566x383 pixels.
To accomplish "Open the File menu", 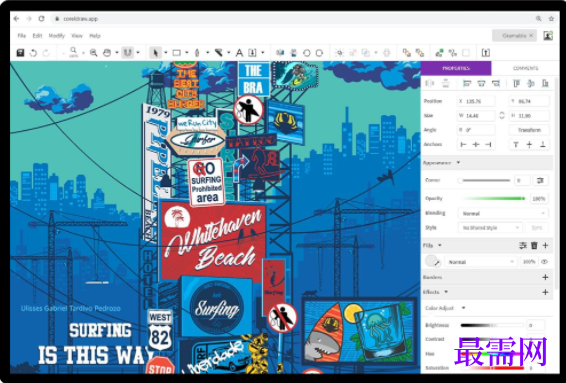I will pos(22,35).
